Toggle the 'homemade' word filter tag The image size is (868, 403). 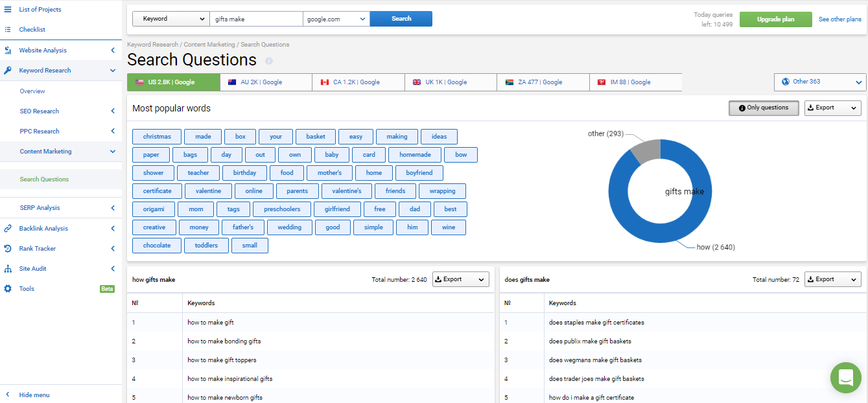pos(414,155)
